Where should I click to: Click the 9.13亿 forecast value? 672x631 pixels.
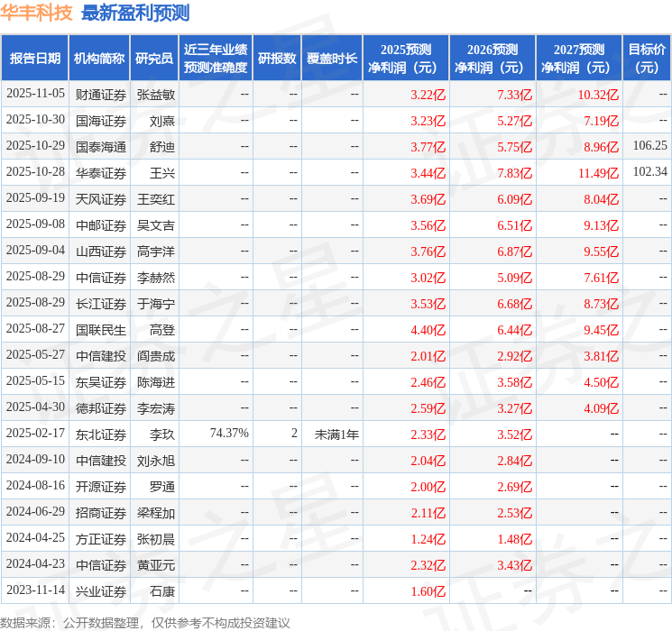click(x=602, y=225)
